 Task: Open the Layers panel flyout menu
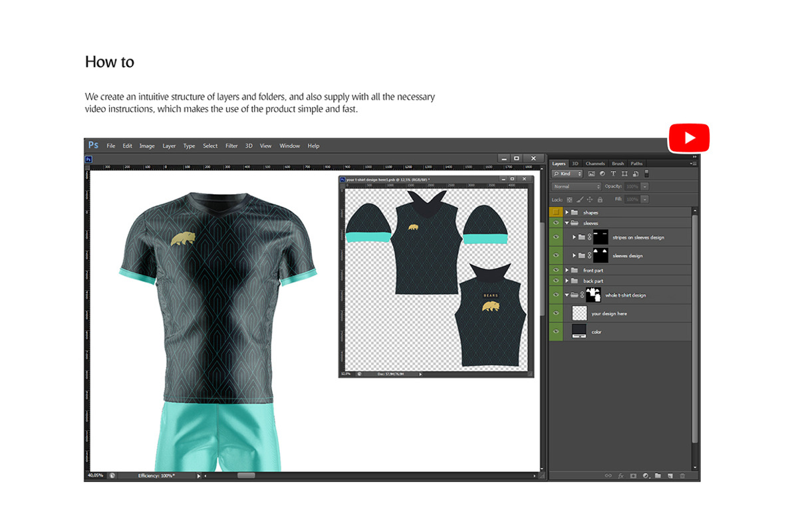pos(694,164)
